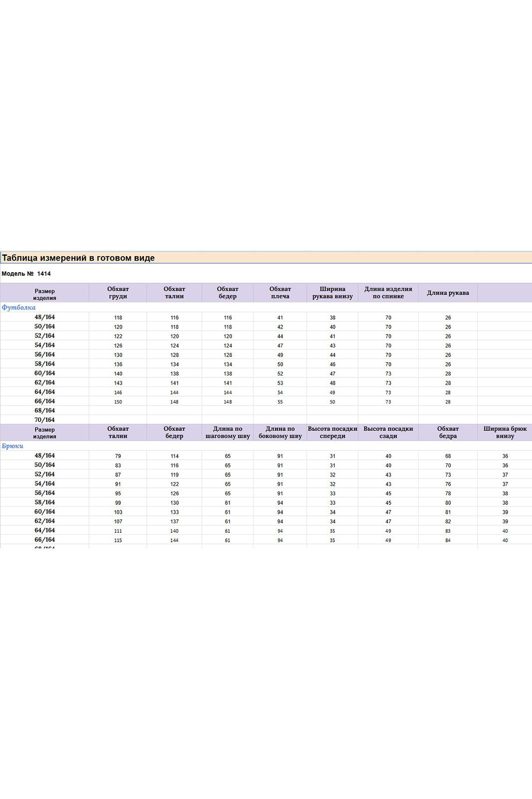The width and height of the screenshot is (532, 799).
Task: Click the "Длина по шаговому шву" header
Action: coord(228,432)
